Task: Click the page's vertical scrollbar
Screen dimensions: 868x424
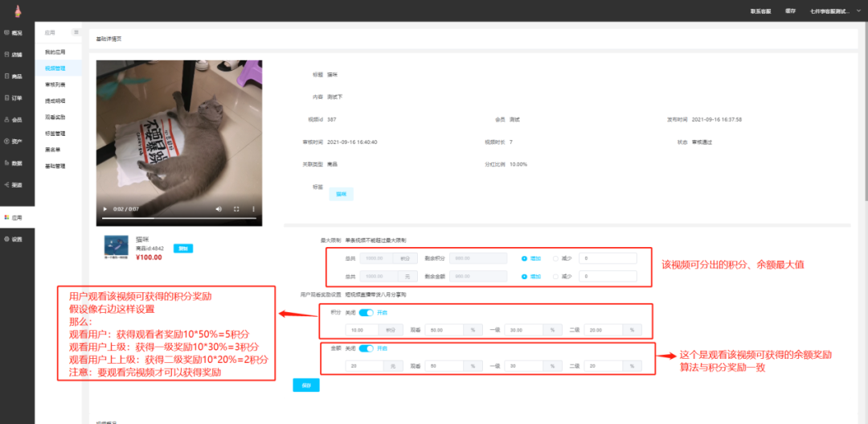Action: tap(865, 111)
